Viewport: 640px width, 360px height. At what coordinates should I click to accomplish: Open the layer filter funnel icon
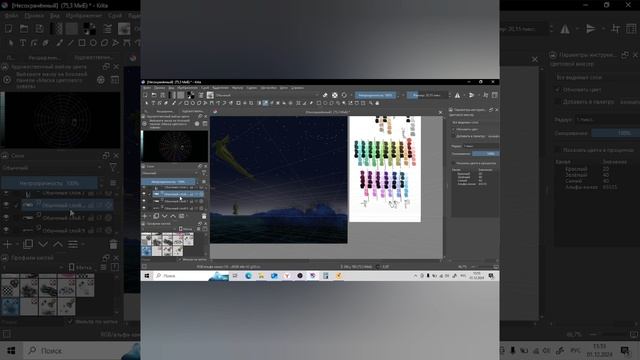pos(204,173)
